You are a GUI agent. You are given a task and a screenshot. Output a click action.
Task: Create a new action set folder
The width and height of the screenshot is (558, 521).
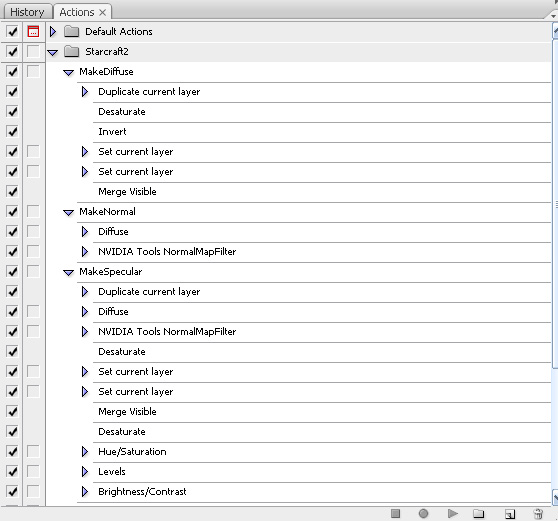tap(479, 513)
